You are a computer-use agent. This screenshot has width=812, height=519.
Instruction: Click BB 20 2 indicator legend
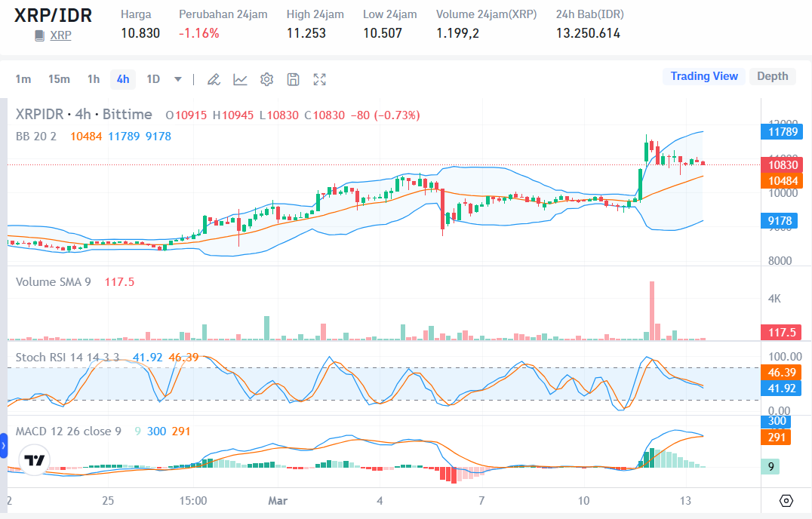coord(36,137)
